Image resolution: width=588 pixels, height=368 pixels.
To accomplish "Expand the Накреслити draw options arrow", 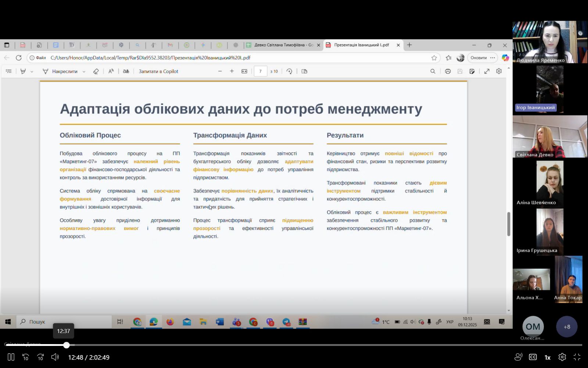I will 84,72.
